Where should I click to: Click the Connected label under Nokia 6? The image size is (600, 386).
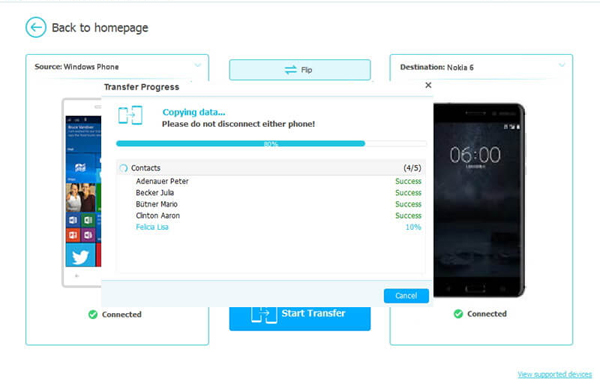click(487, 314)
